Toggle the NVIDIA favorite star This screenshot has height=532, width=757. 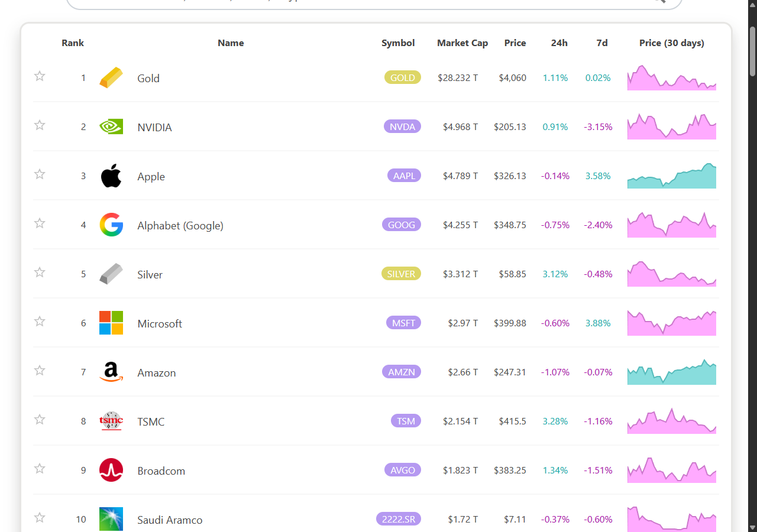40,125
